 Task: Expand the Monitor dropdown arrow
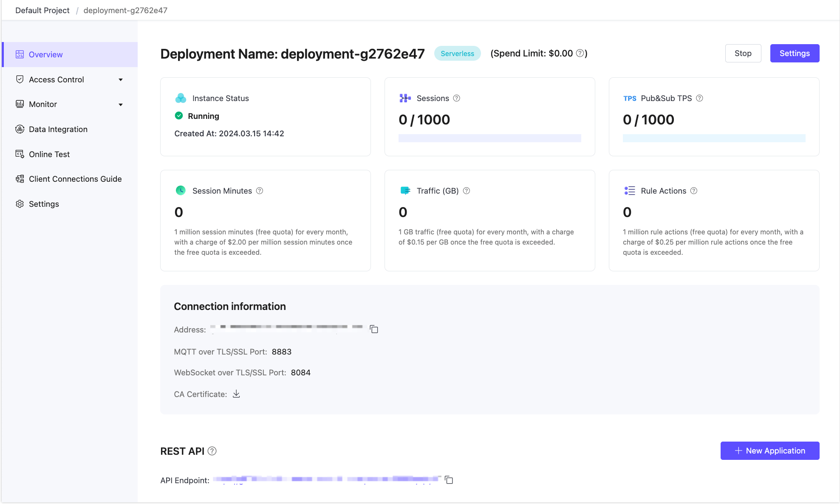(x=121, y=104)
